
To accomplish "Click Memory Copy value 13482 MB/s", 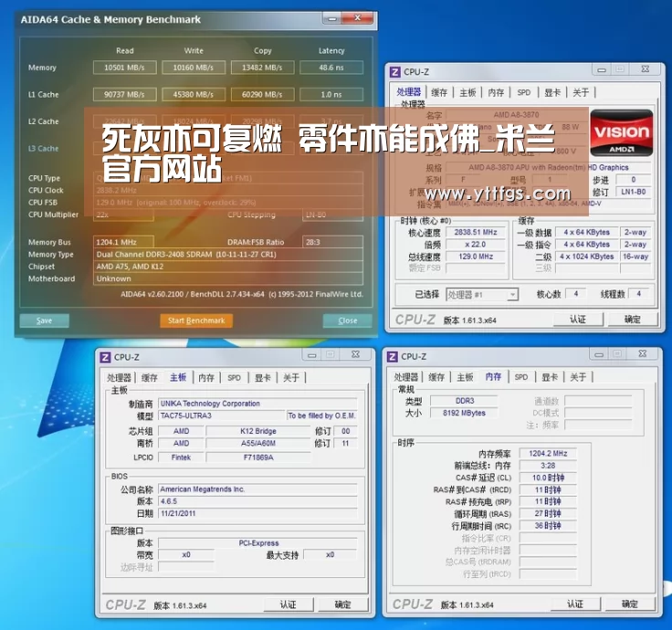I will pos(262,68).
